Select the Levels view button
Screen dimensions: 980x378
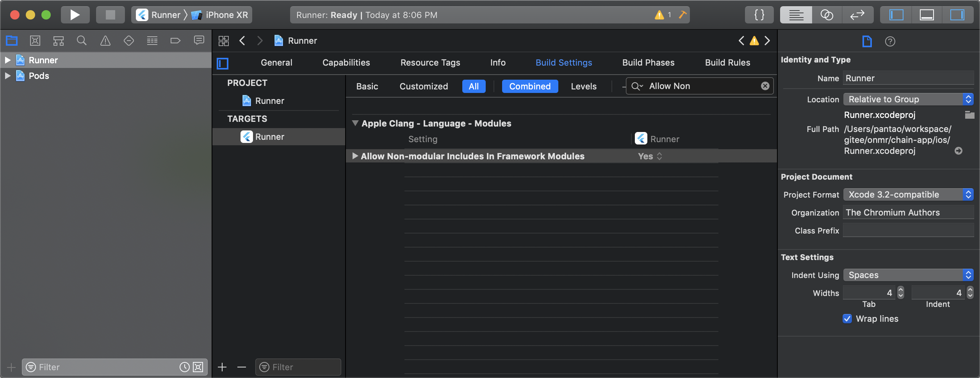[583, 86]
